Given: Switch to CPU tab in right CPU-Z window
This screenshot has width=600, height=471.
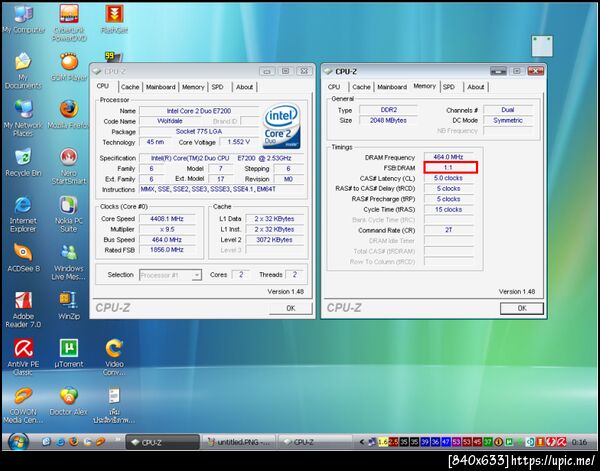Looking at the screenshot, I should coord(334,87).
